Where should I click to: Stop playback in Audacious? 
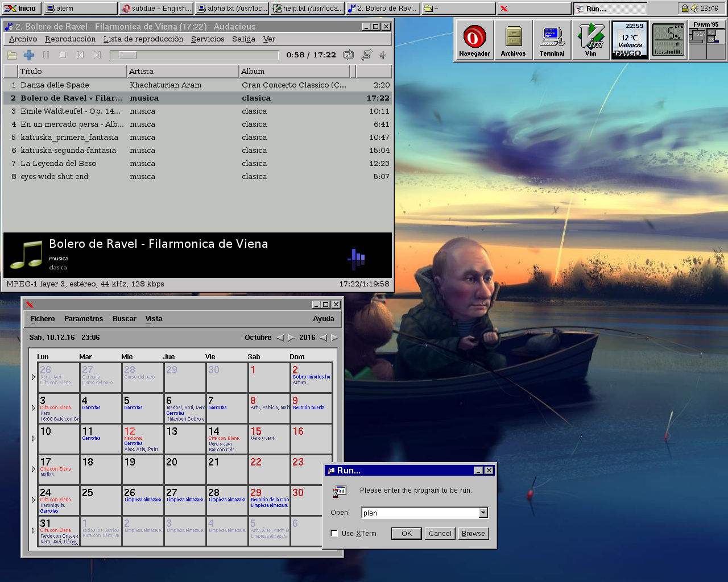click(63, 55)
